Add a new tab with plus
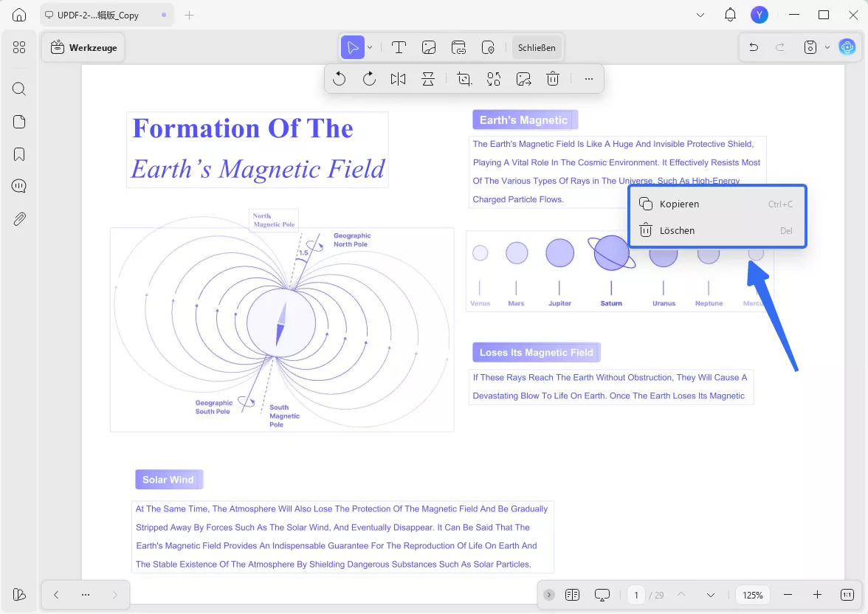The height and width of the screenshot is (614, 868). coord(189,15)
